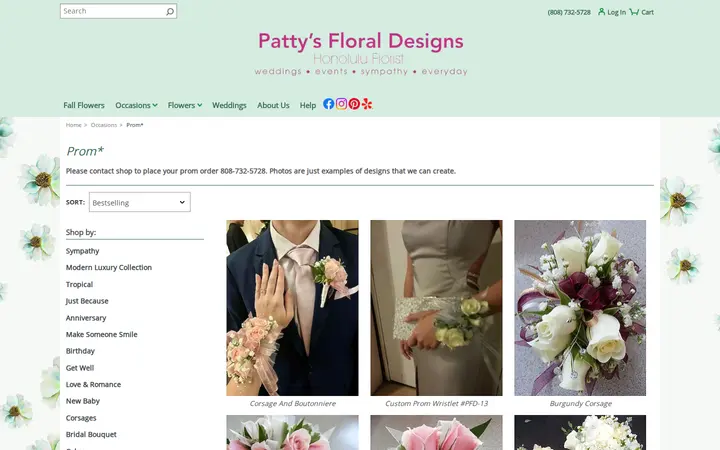Viewport: 720px width, 450px height.
Task: Open the About Us page
Action: [273, 105]
